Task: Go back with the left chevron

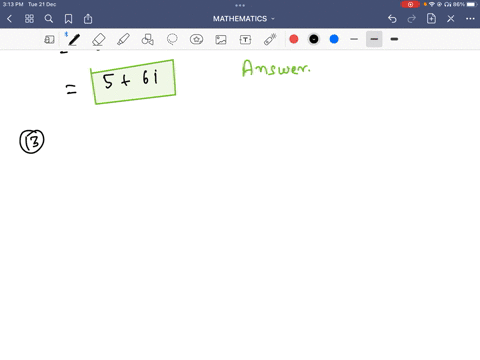Action: click(9, 19)
